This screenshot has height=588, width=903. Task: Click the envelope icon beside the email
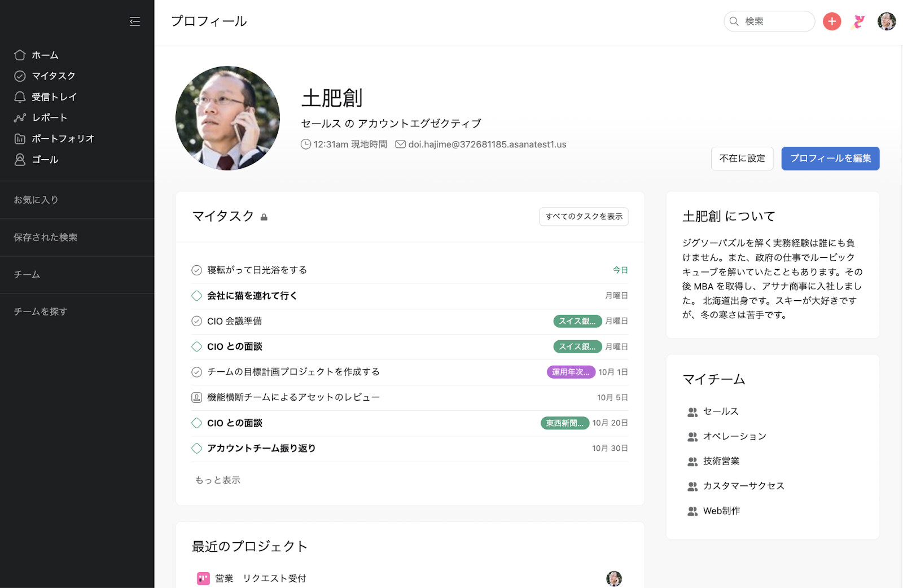(401, 144)
